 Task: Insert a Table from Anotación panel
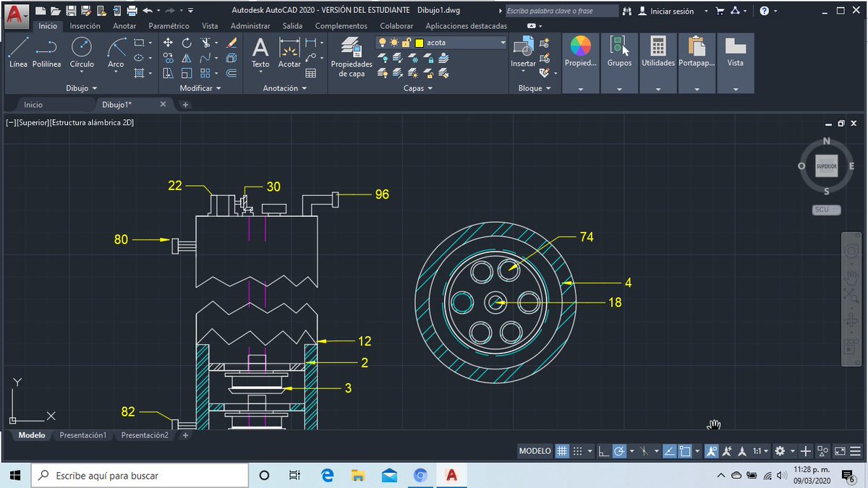[311, 73]
